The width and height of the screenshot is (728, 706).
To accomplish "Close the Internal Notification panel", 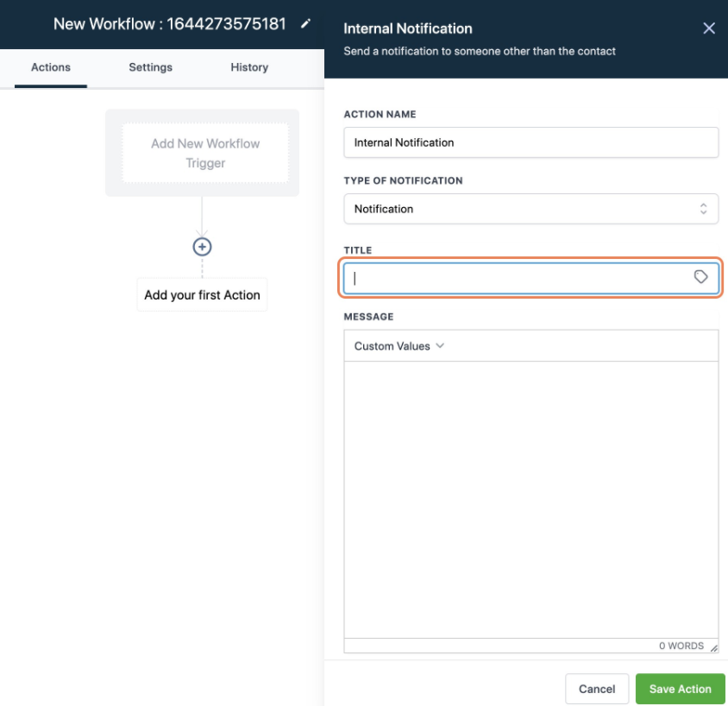I will 709,28.
